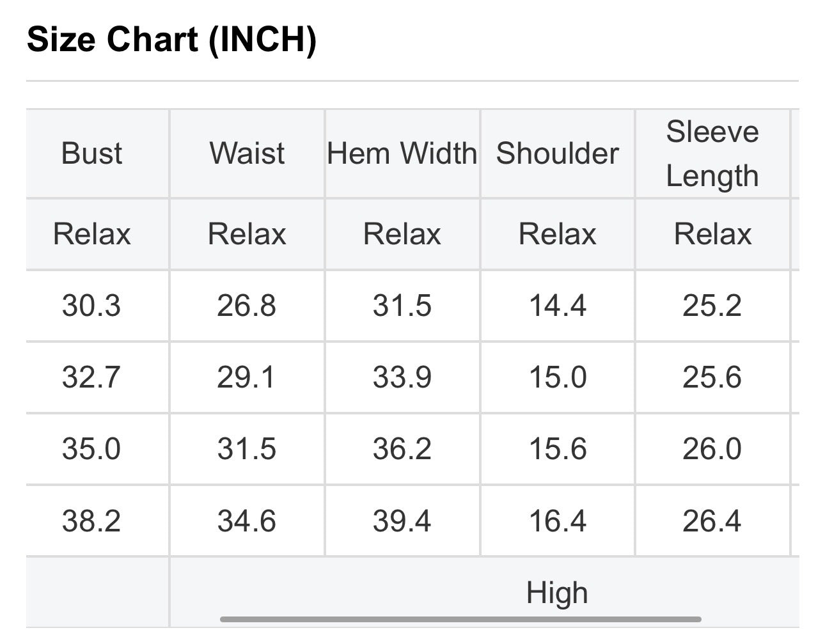Click the shoulder value 16.4
Image resolution: width=825 pixels, height=644 pixels.
coord(558,521)
